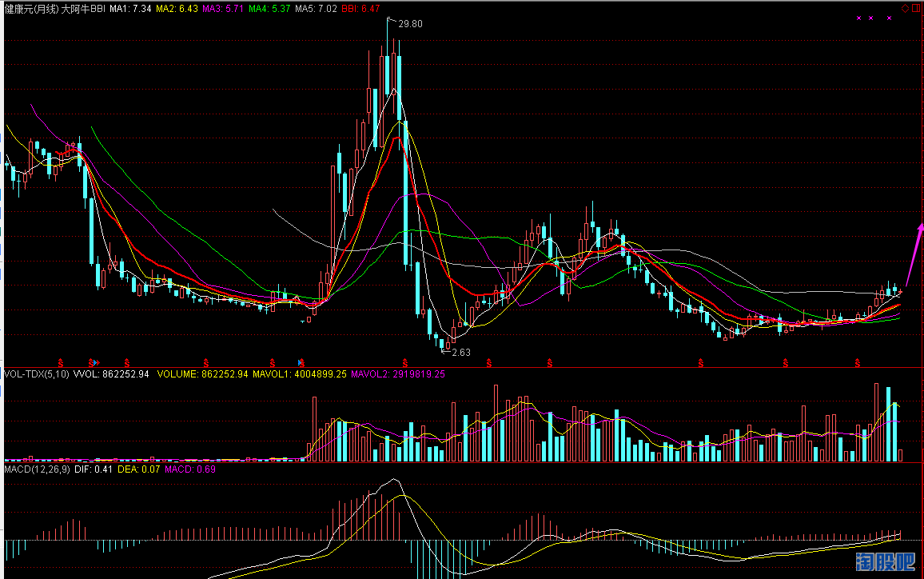Click the yellow VOLUME: 862252.94 value
The height and width of the screenshot is (579, 924).
coord(202,374)
